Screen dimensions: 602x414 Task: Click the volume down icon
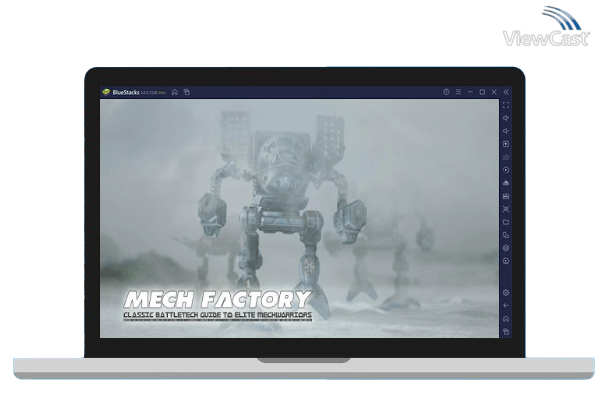(506, 131)
